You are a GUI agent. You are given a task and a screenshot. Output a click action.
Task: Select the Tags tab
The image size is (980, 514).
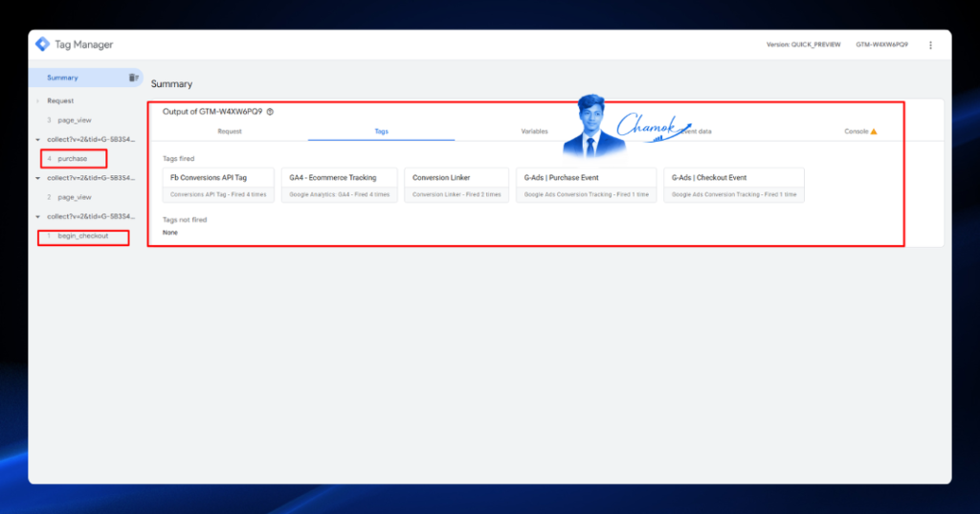(381, 131)
